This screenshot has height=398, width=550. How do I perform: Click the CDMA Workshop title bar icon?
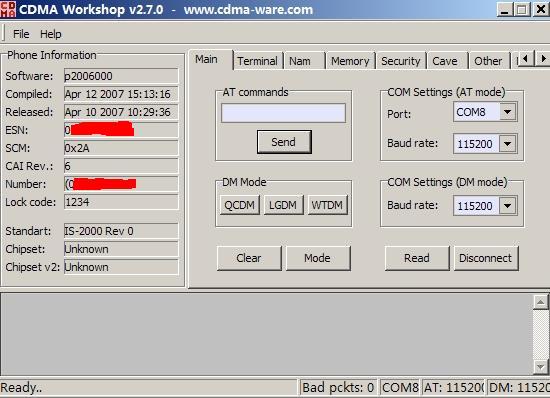point(8,9)
